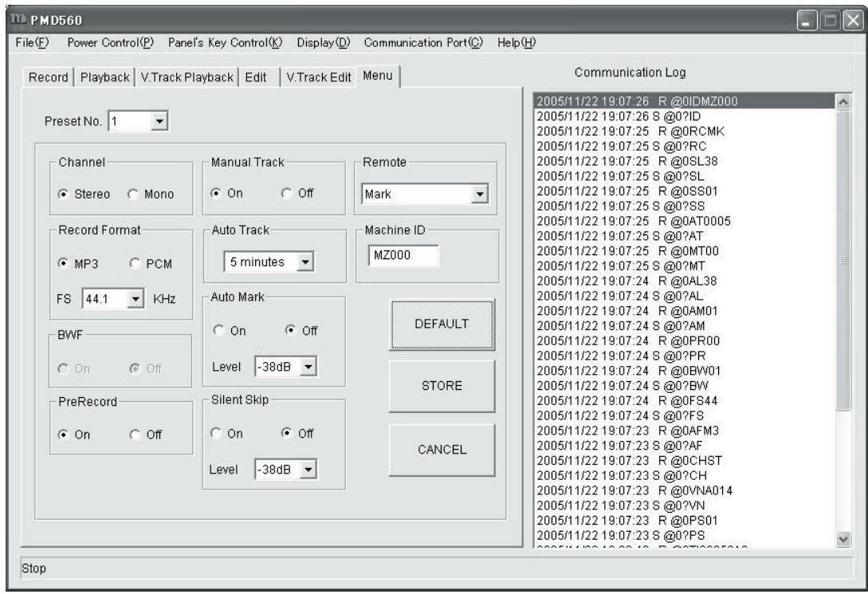Open the Communication Port menu
Viewport: 868px width, 594px height.
click(x=423, y=42)
